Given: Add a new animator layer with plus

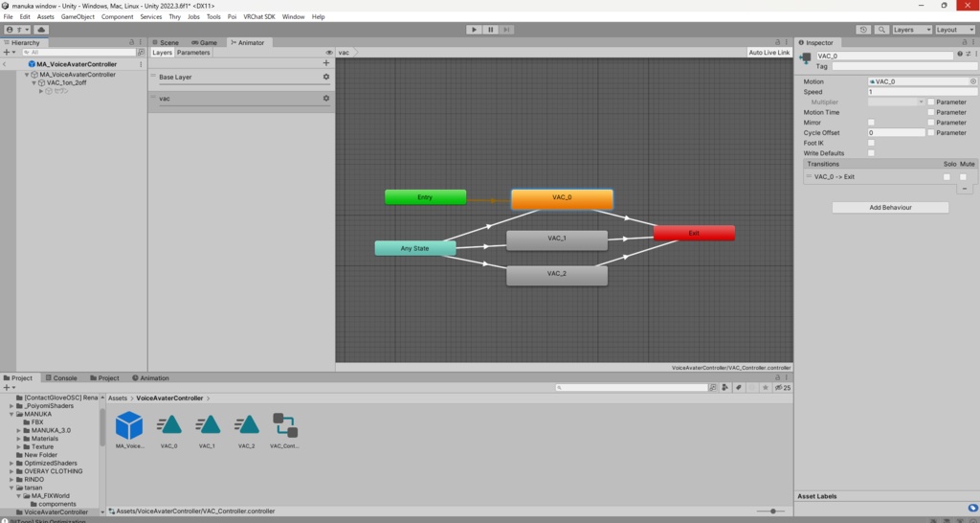Looking at the screenshot, I should [325, 62].
